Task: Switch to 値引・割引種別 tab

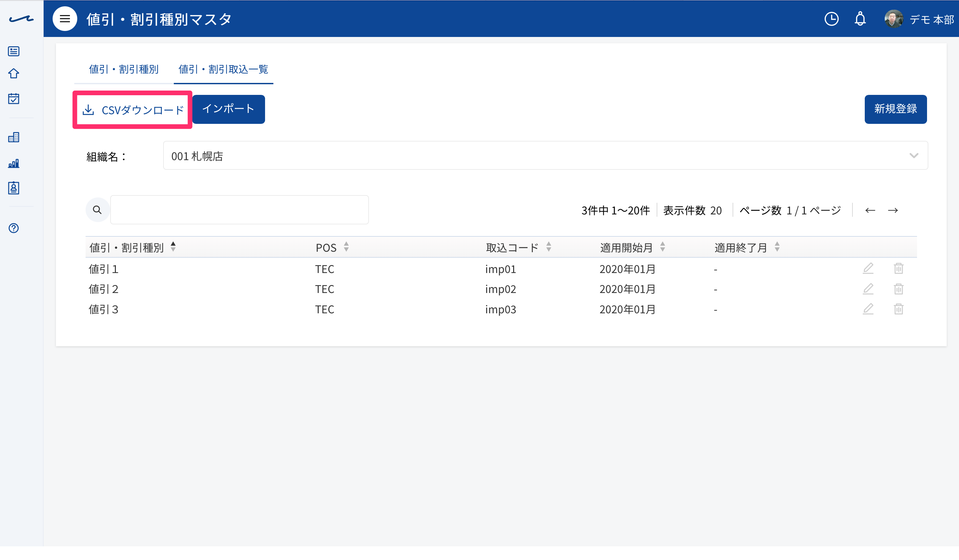Action: tap(124, 69)
